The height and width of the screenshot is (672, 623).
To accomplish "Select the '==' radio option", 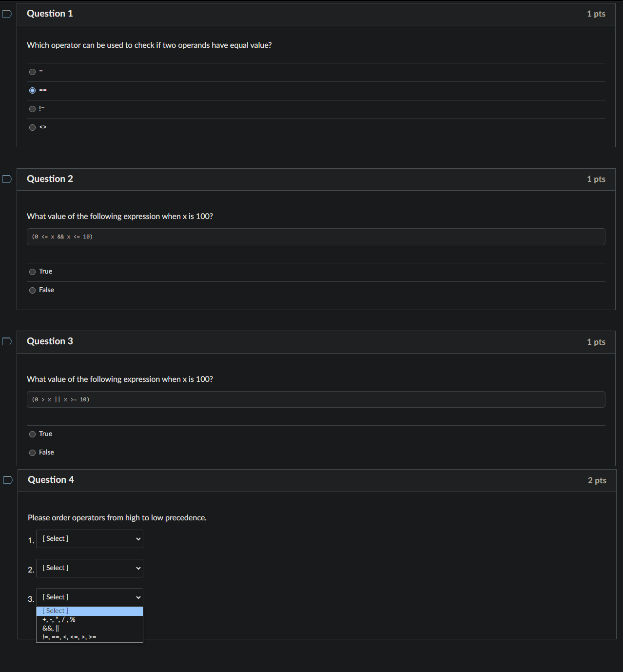I will [32, 90].
